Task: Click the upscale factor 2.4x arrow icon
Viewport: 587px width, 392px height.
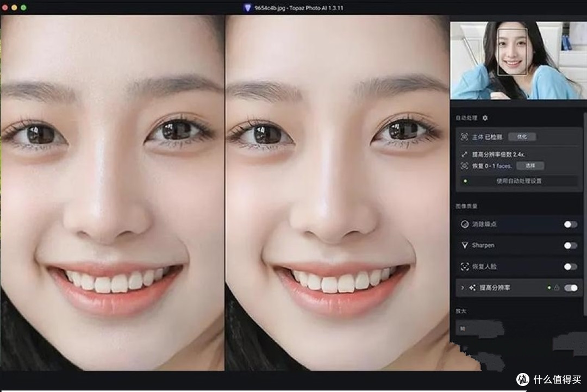Action: point(464,154)
